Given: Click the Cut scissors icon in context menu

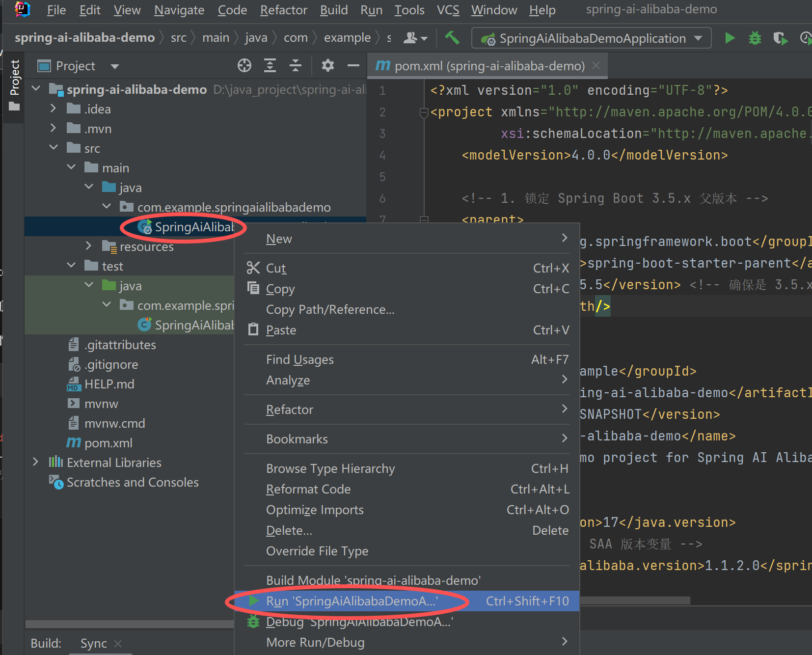Looking at the screenshot, I should click(253, 268).
